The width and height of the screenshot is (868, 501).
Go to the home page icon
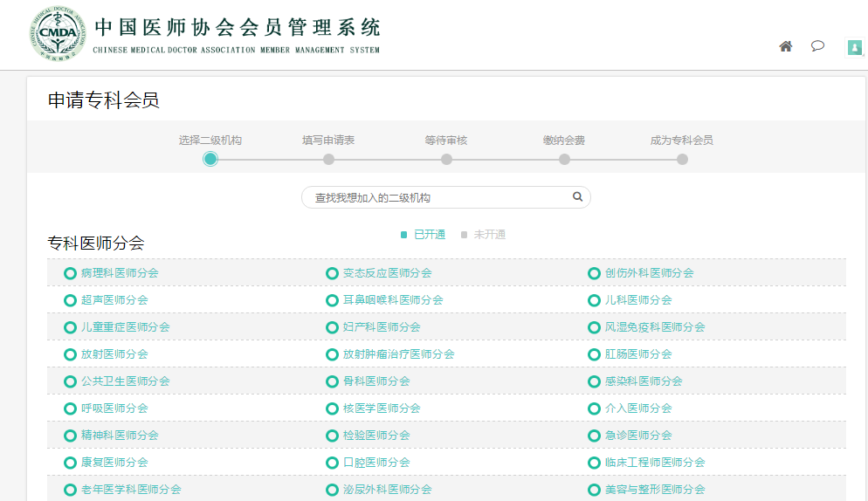(x=786, y=46)
